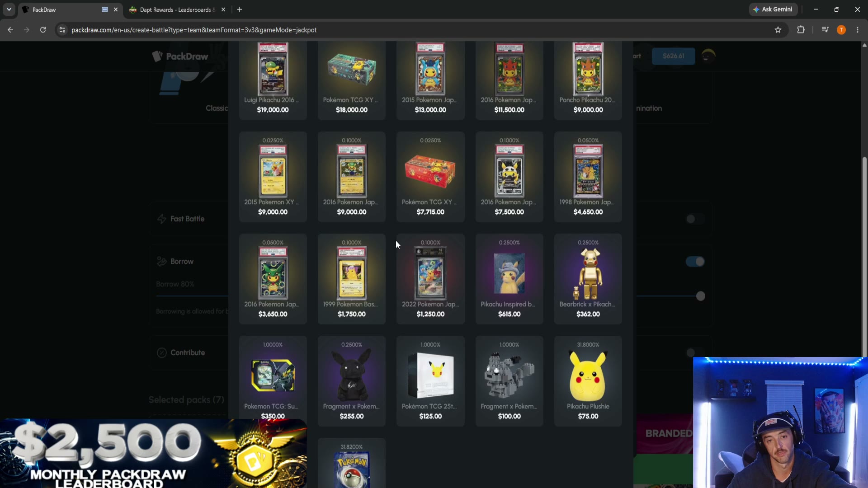The width and height of the screenshot is (868, 488).
Task: Click the Borrow people icon
Action: 161,262
